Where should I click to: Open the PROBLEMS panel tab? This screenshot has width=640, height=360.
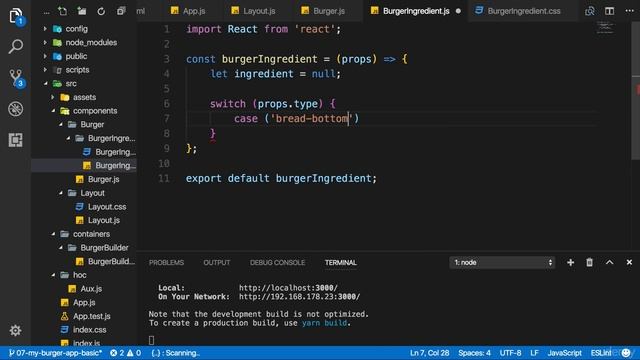coord(167,262)
